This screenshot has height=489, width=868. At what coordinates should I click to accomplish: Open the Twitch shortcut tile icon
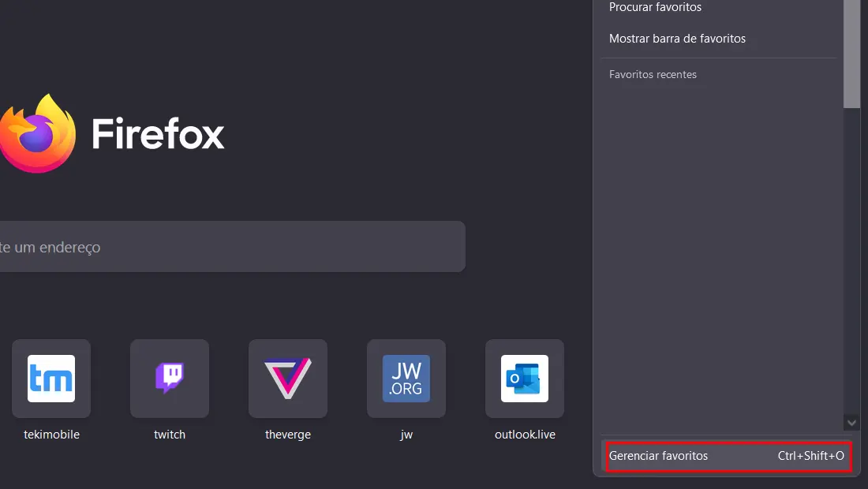[170, 379]
